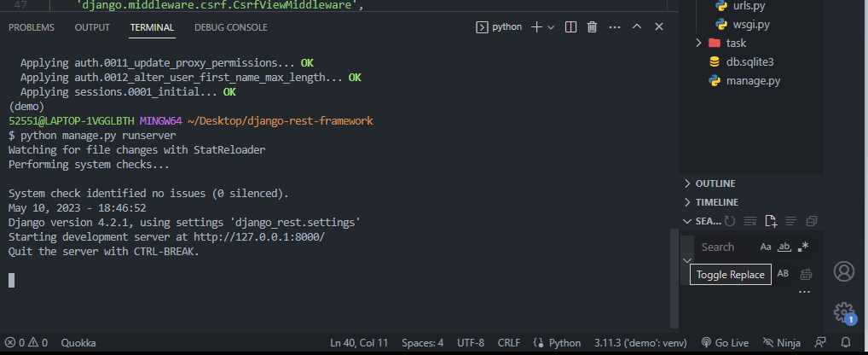The width and height of the screenshot is (868, 355).
Task: Toggle replace field with chevron
Action: (x=687, y=260)
